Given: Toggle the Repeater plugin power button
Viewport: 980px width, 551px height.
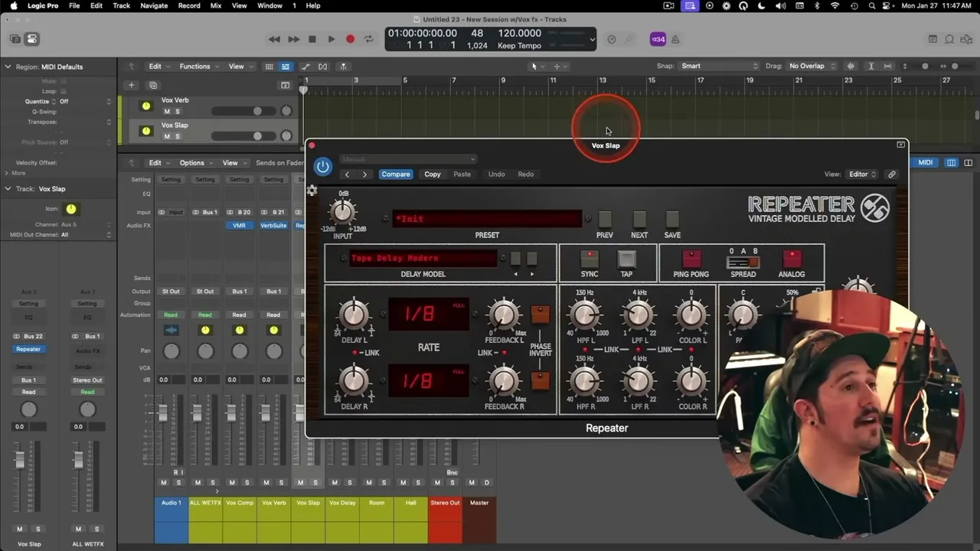Looking at the screenshot, I should tap(323, 166).
